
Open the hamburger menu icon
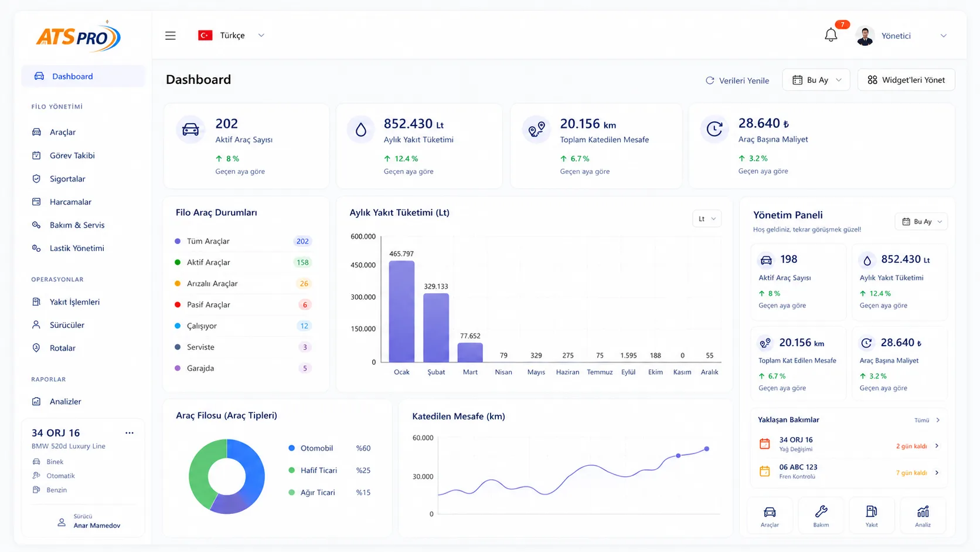171,36
